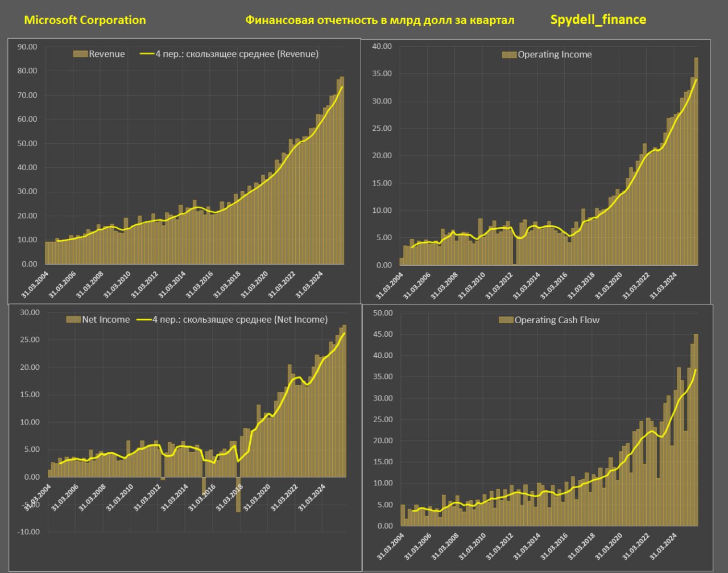Click the Operating Cash Flow legend swatch
The height and width of the screenshot is (573, 728).
(x=506, y=320)
